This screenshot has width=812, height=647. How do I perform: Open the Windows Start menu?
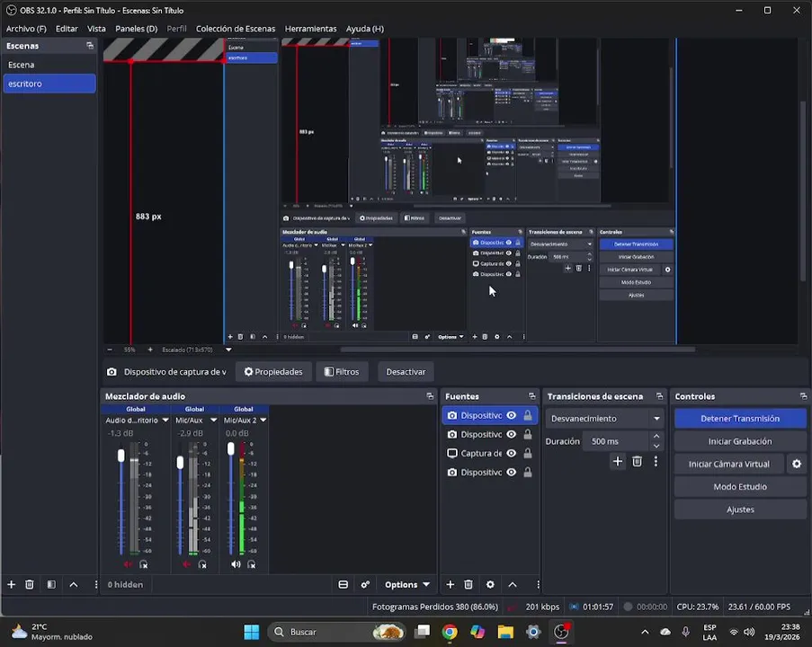(x=252, y=632)
